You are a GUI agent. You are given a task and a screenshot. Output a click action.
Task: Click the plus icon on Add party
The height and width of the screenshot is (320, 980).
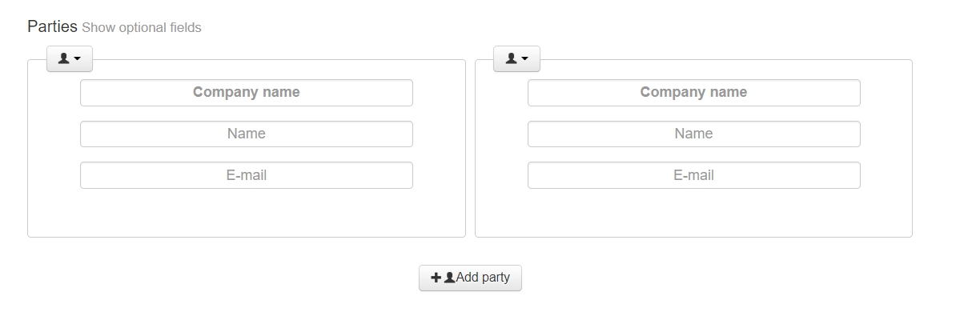(436, 278)
